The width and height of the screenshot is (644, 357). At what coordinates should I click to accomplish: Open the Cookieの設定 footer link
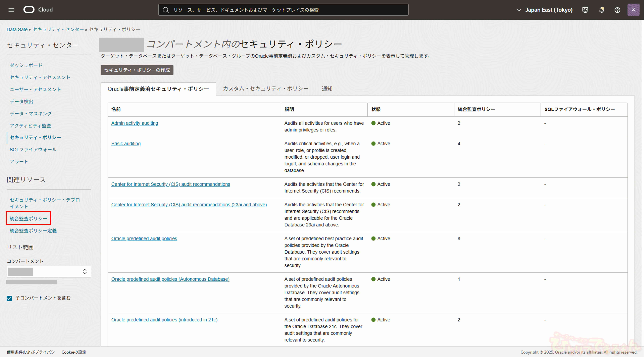click(74, 352)
